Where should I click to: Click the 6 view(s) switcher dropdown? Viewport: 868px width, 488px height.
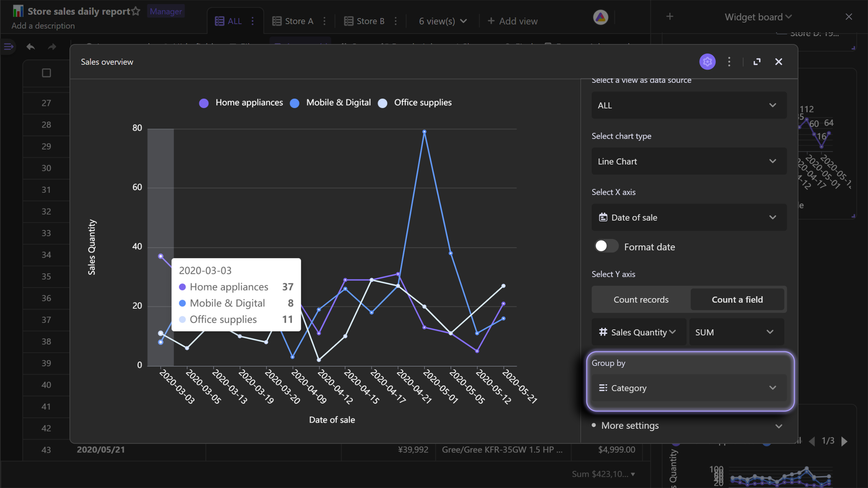441,21
